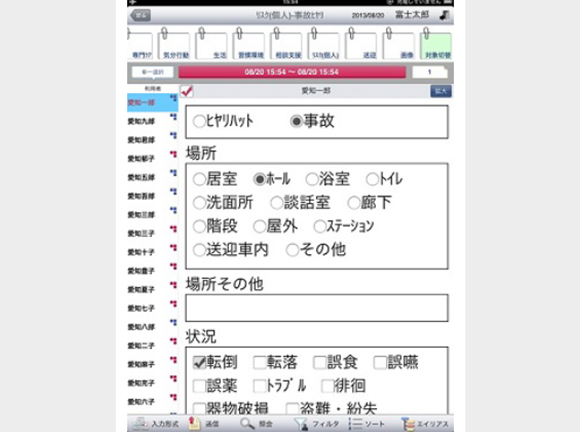
Task: Select the ヒヤリハット radio button
Action: 199,121
